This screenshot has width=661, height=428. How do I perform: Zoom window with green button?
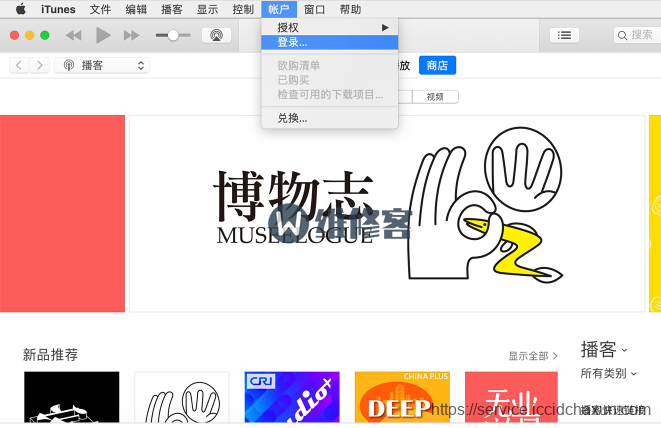point(45,35)
